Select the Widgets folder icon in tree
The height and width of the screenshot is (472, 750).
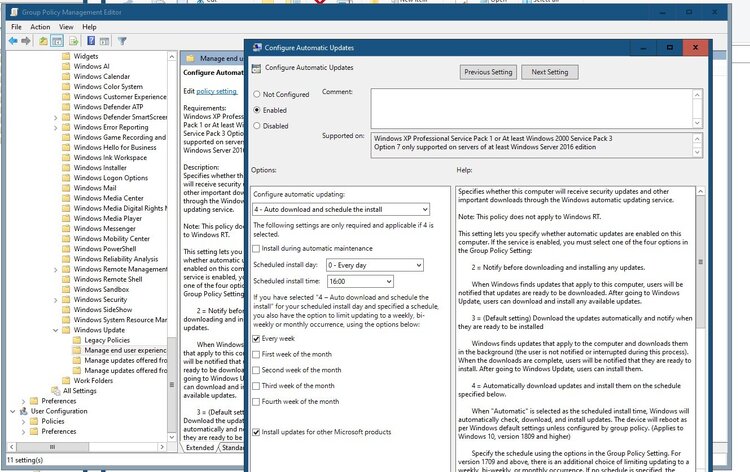point(66,56)
